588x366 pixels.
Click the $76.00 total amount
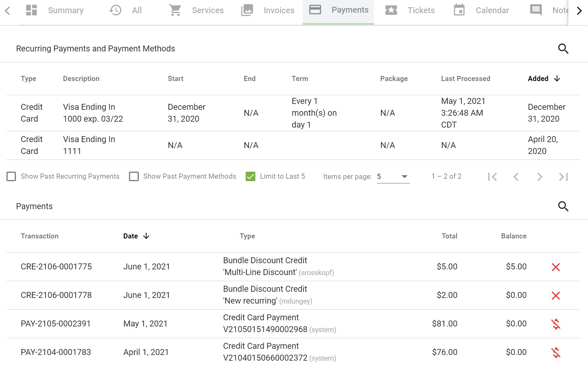(445, 352)
